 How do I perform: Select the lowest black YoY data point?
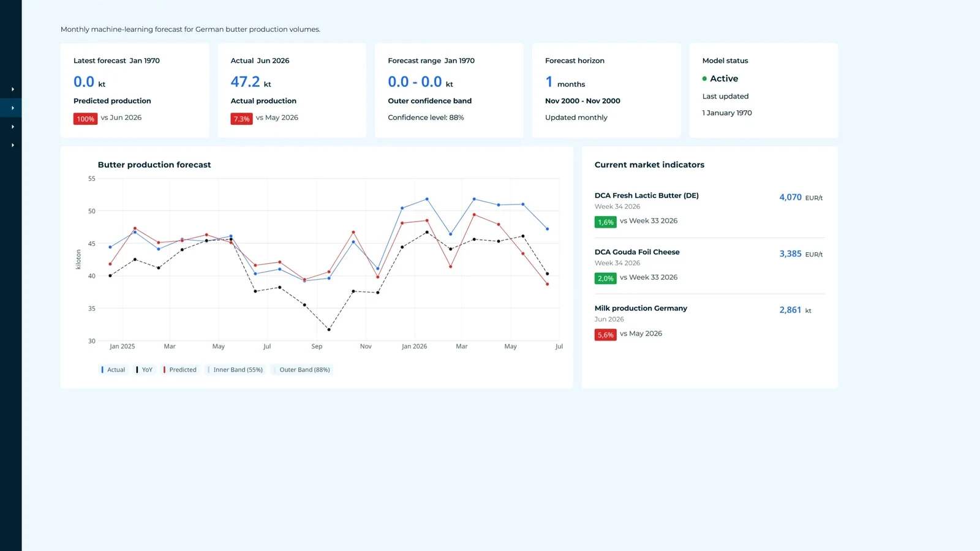point(329,329)
